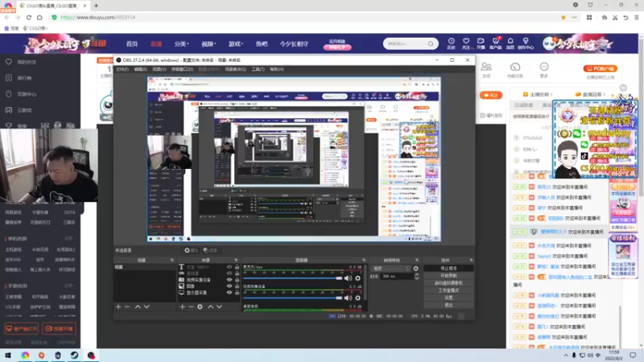Open OBS 文件(F) menu
This screenshot has width=644, height=362.
pos(122,69)
